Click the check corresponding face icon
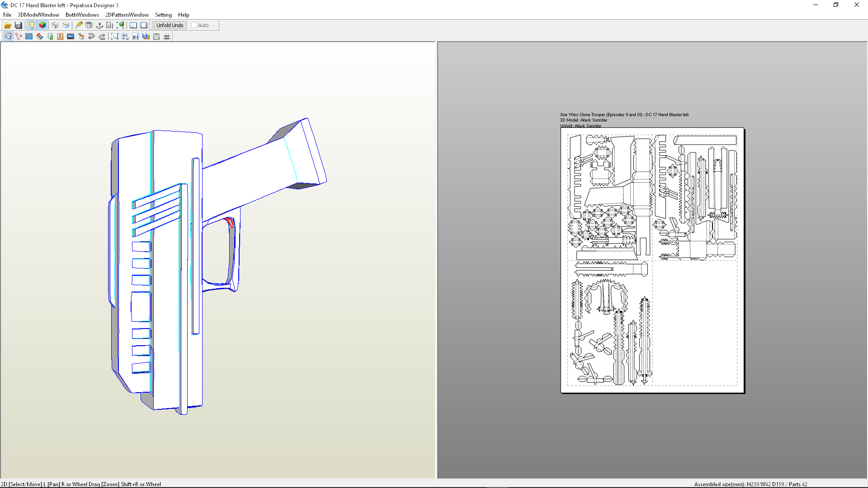This screenshot has height=488, width=868. tap(50, 37)
